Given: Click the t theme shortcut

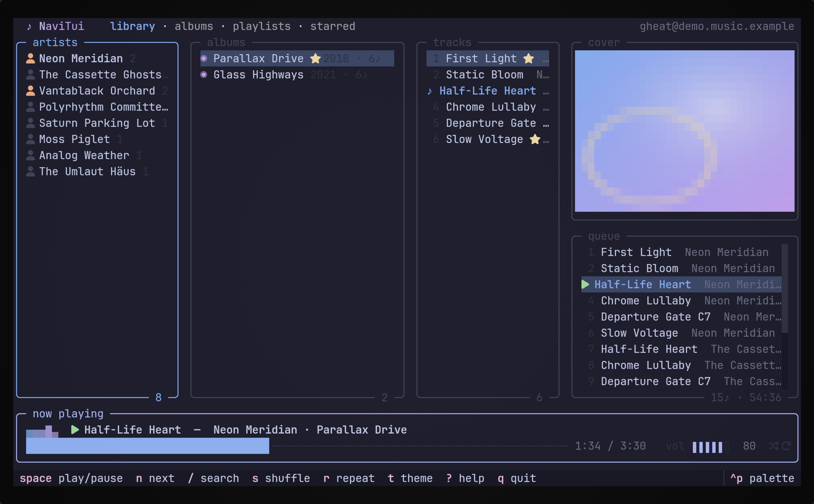Looking at the screenshot, I should coord(410,478).
